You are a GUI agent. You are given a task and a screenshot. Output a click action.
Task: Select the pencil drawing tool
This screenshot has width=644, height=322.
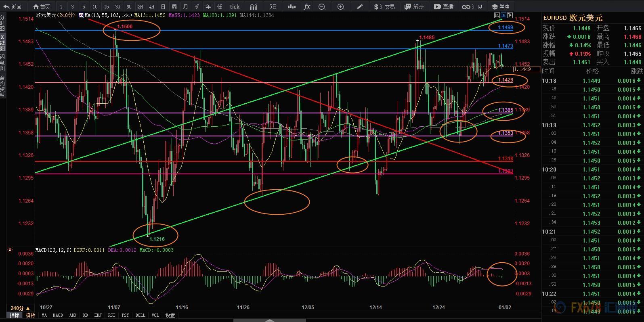(360, 6)
